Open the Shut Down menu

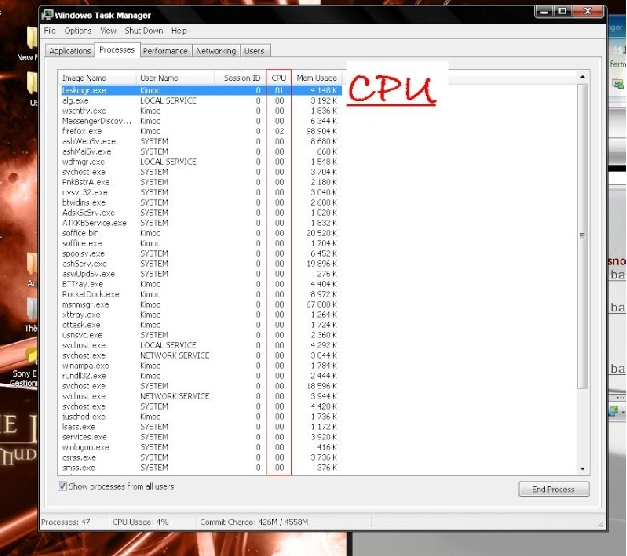pyautogui.click(x=144, y=31)
